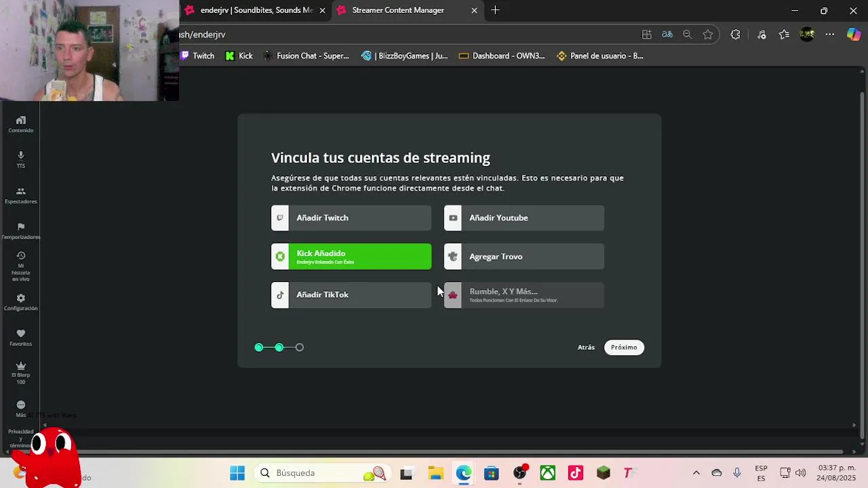The image size is (868, 488).
Task: Open Kick bookmark
Action: 239,56
